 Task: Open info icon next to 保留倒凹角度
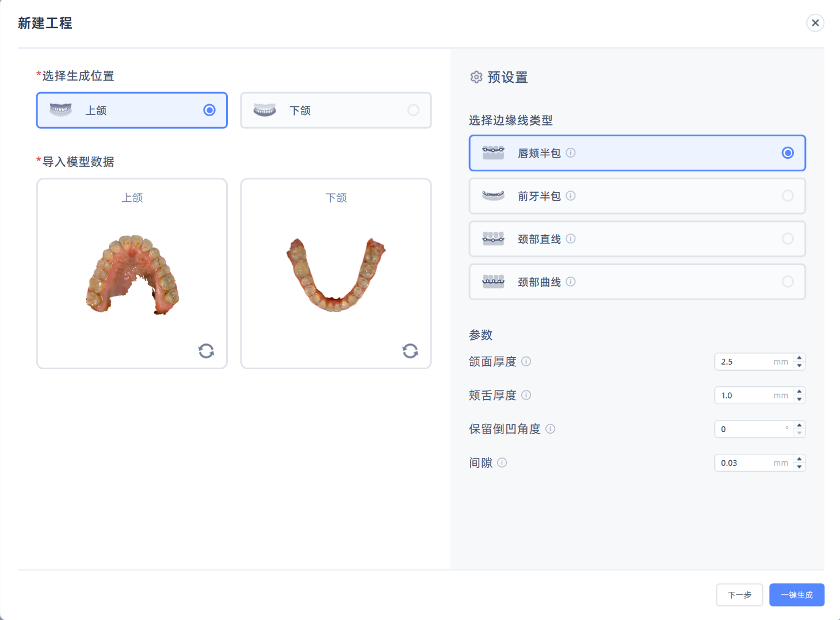551,429
